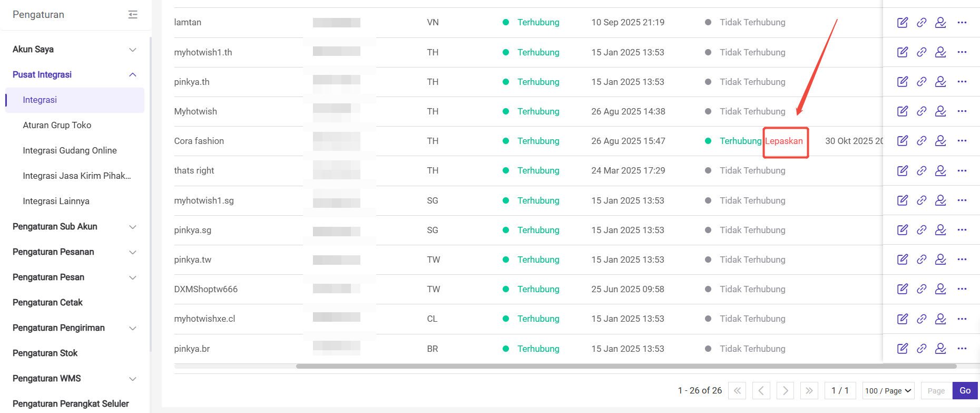
Task: Open the 100 / Page size dropdown
Action: point(888,391)
